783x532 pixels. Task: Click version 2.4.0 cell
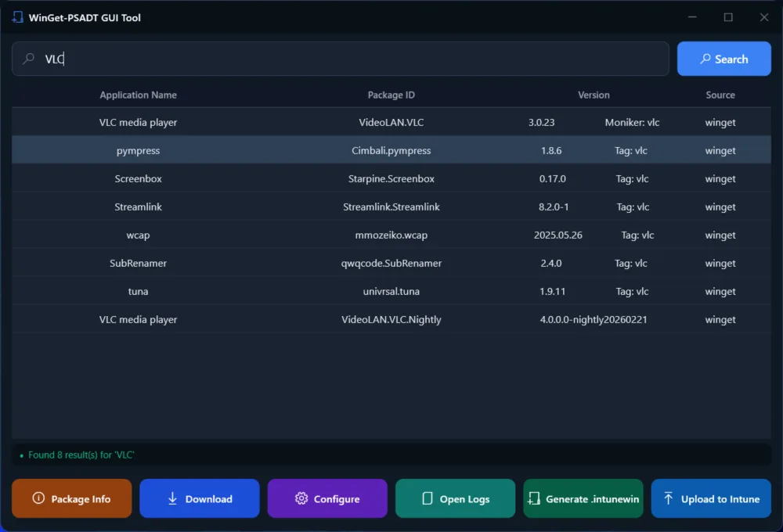[x=550, y=263]
